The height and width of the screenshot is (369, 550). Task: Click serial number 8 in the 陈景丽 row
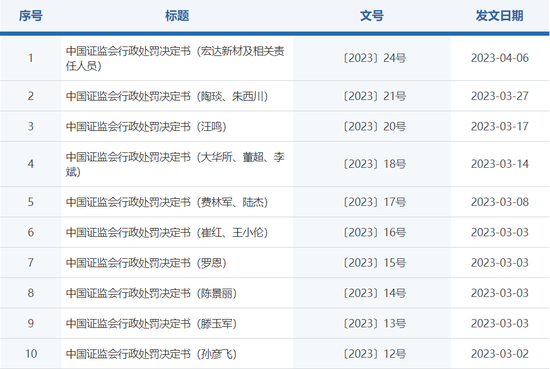(31, 293)
